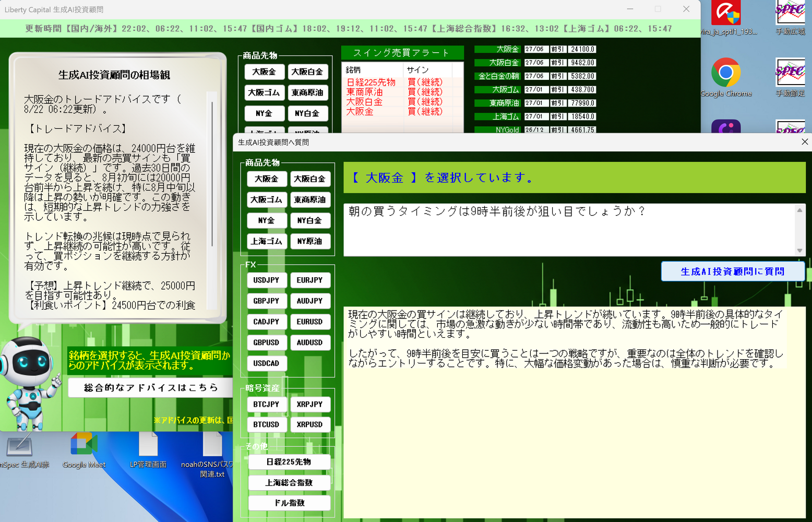Select ドル指数 button

(289, 503)
